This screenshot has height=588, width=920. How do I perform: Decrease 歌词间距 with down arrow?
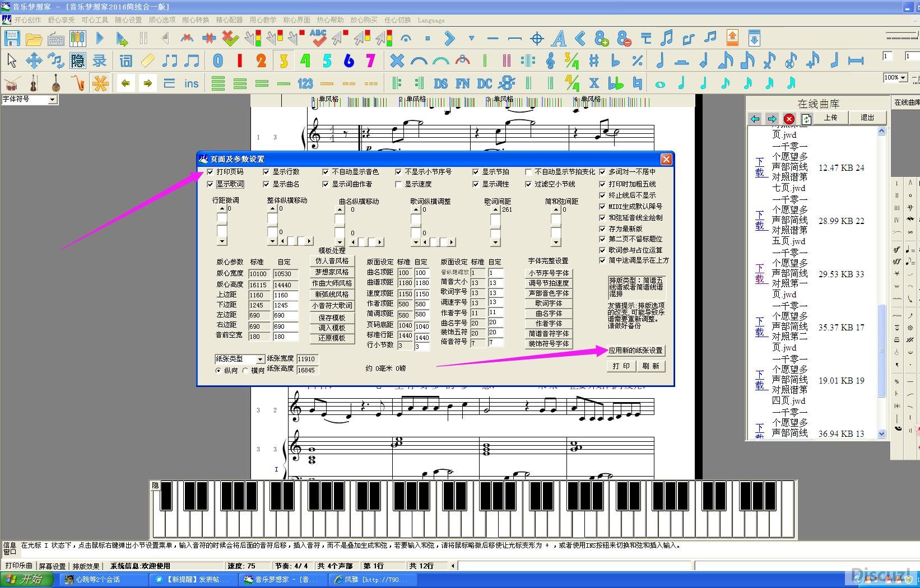(495, 242)
